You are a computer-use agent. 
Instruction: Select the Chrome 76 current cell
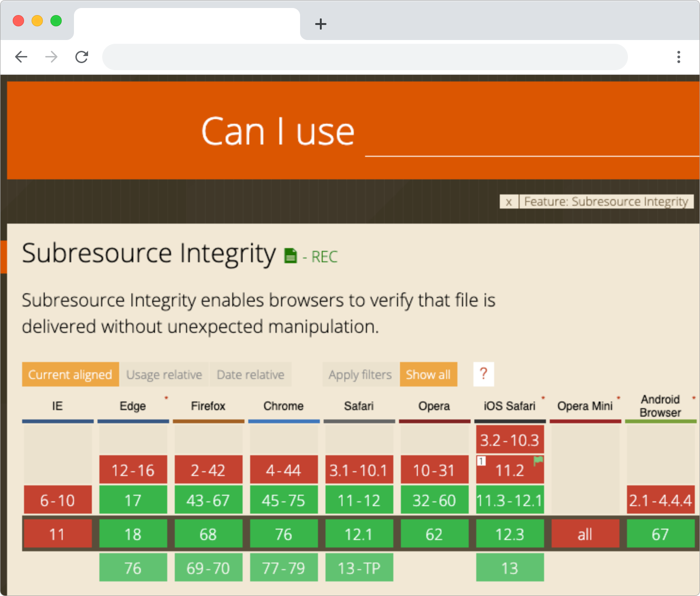click(284, 534)
